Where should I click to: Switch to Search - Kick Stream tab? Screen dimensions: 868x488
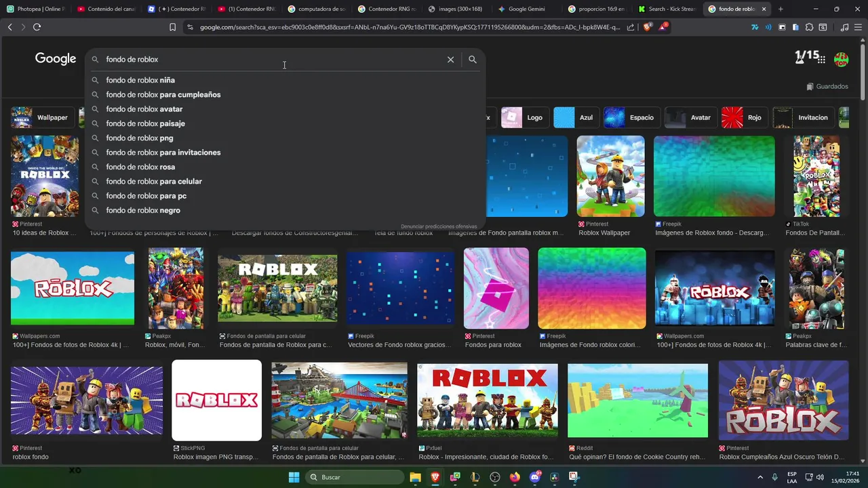[667, 9]
